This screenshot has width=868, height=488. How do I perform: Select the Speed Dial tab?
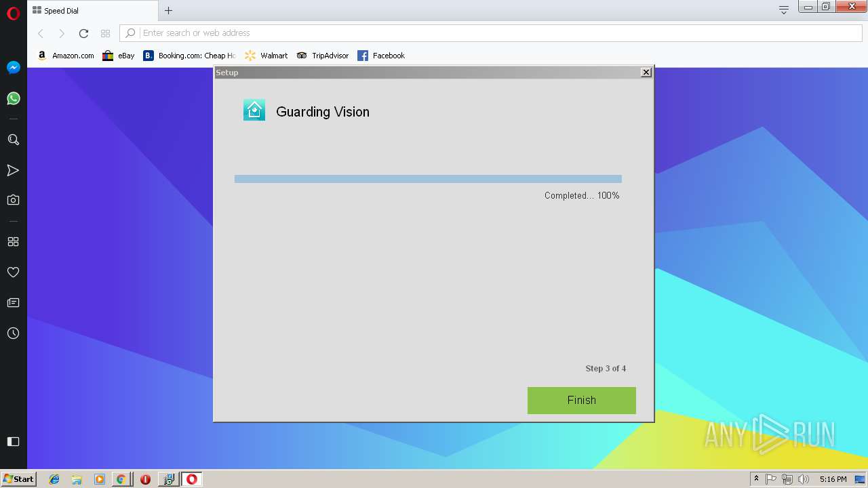coord(93,10)
